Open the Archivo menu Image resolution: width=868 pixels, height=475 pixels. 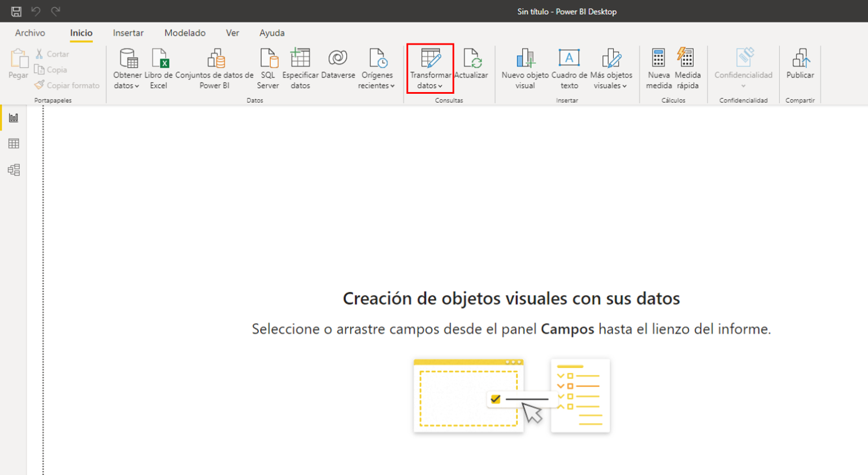(x=29, y=33)
